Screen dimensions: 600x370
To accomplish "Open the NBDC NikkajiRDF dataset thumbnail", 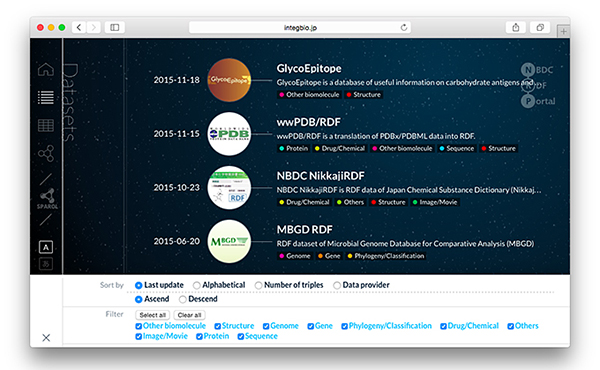I will [x=229, y=187].
